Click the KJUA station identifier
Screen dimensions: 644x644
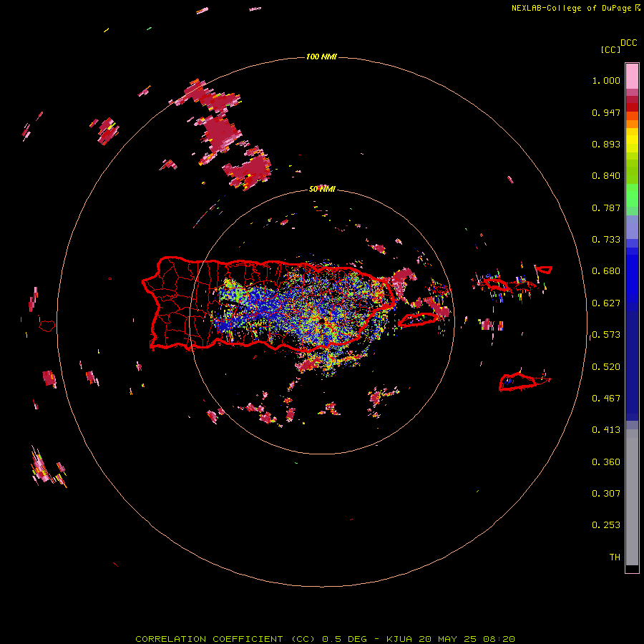coord(399,639)
